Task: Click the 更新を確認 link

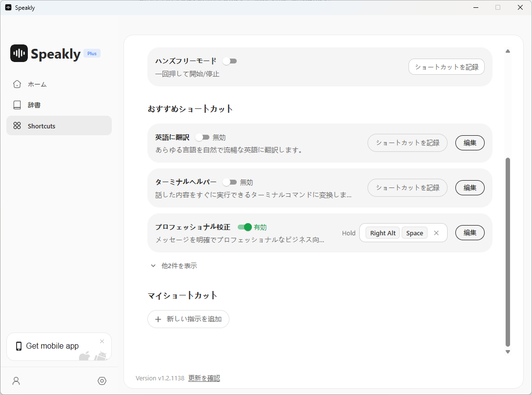Action: [204, 378]
